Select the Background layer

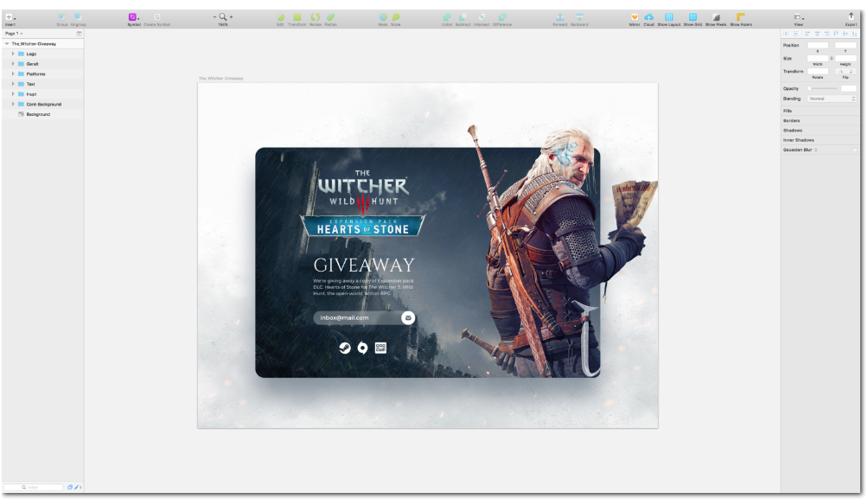pyautogui.click(x=42, y=114)
